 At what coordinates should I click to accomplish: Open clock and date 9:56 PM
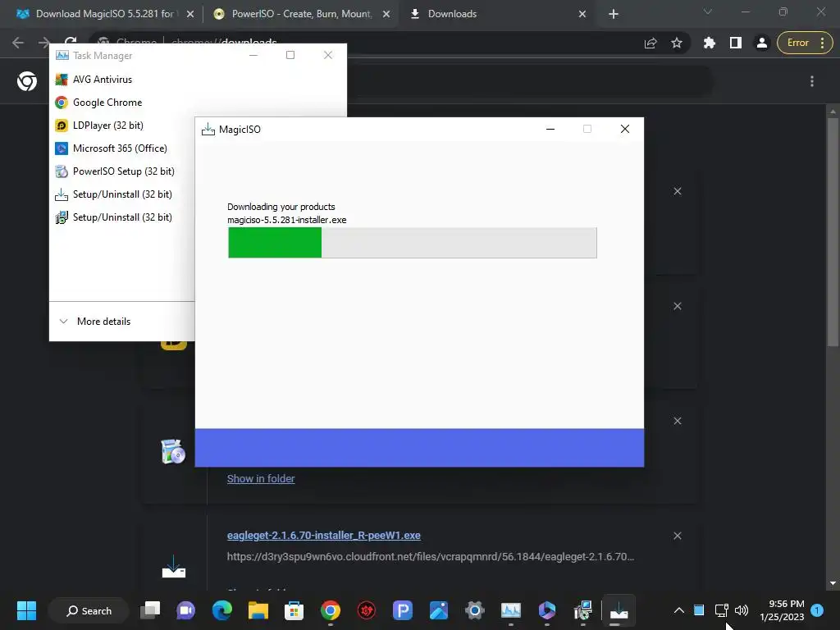click(x=782, y=610)
